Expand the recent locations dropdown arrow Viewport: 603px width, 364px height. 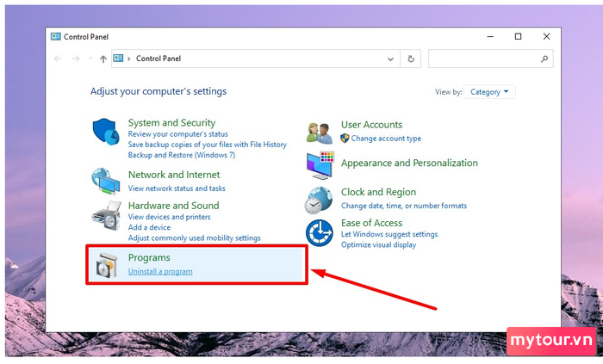90,59
